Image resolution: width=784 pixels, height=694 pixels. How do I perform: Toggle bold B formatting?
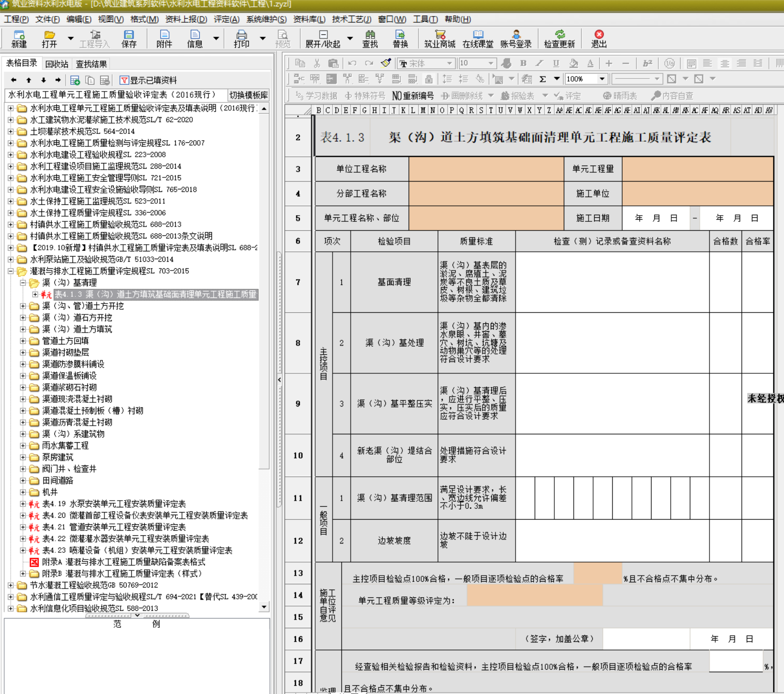[523, 63]
